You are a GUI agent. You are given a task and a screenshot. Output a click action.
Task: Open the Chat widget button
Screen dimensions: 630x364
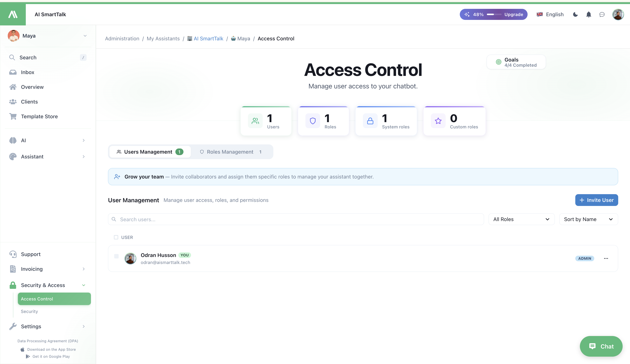point(601,346)
